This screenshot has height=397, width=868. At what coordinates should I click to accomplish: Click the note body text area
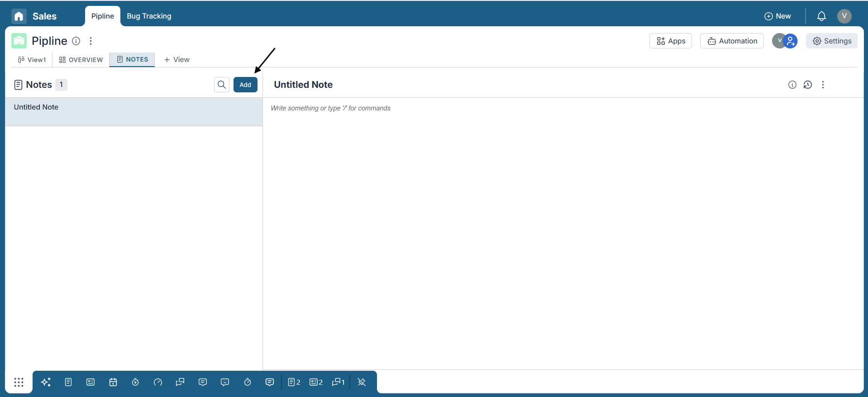point(563,233)
